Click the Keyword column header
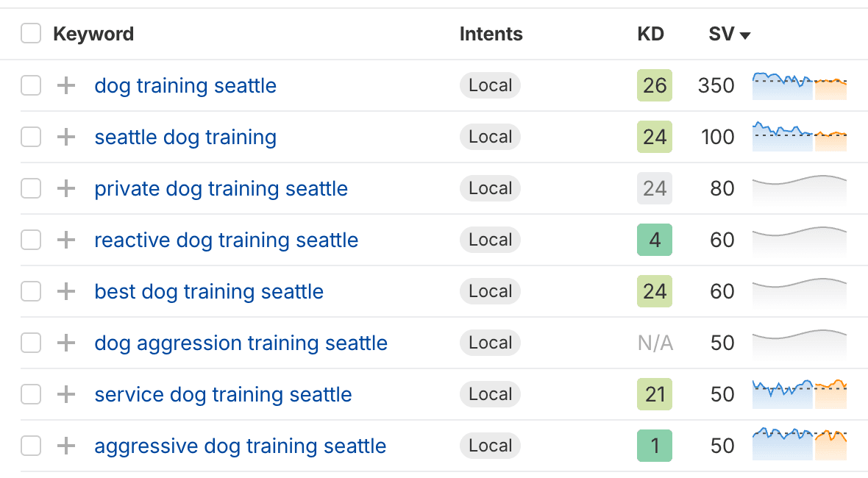 coord(93,33)
